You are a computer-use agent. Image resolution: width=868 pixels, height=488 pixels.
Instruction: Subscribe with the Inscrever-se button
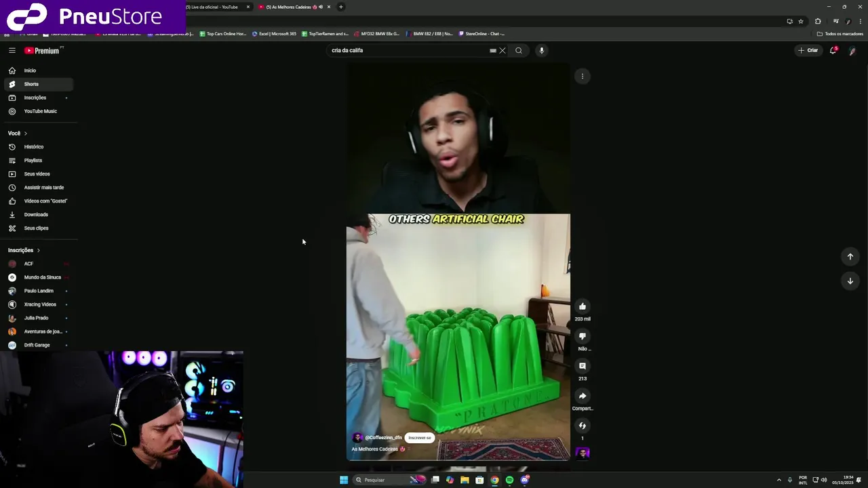coord(420,438)
